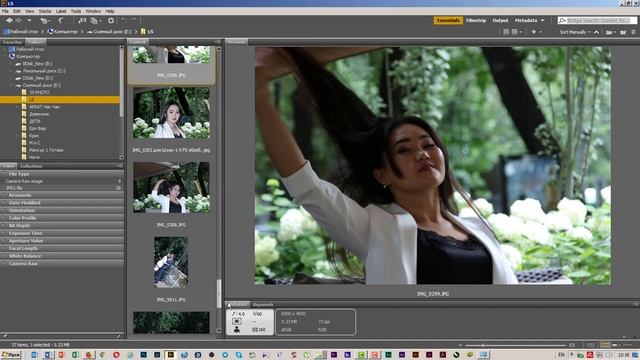Click the Go back arrow in the toolbar
This screenshot has width=640, height=360.
pos(9,20)
